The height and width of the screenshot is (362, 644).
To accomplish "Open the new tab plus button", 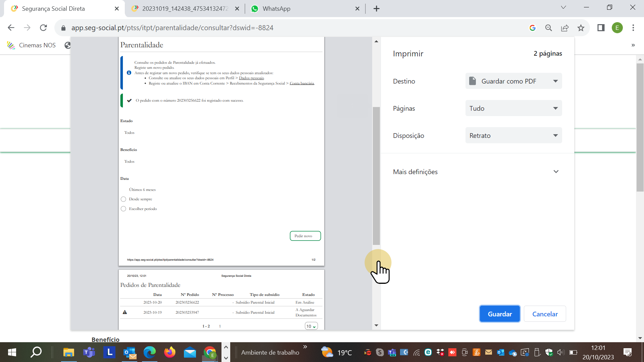I will tap(377, 9).
